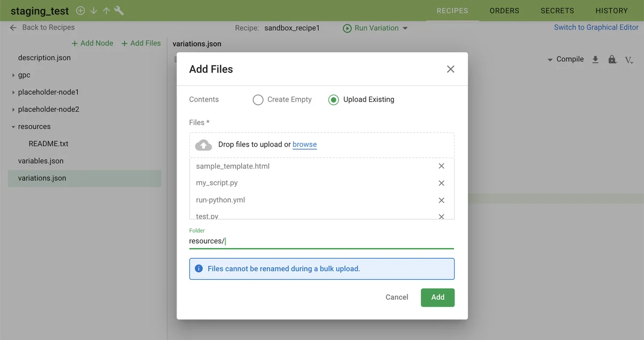Open the Compile dropdown chevron
Image resolution: width=644 pixels, height=340 pixels.
(x=549, y=59)
